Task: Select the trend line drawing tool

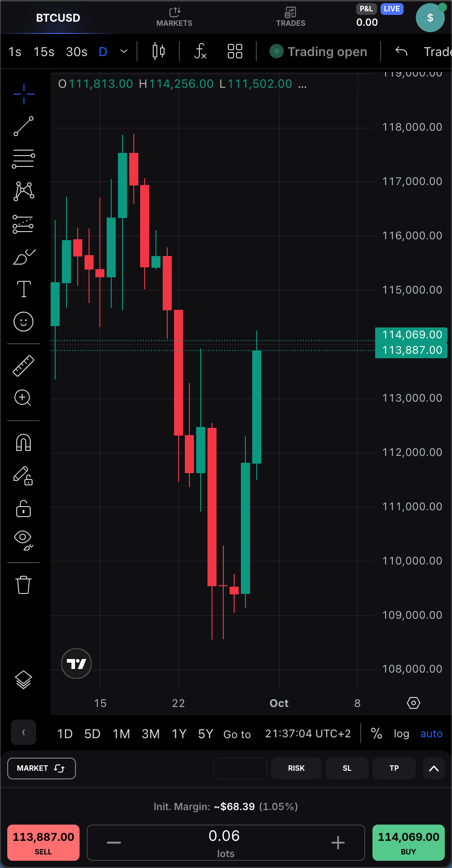Action: coord(24,126)
